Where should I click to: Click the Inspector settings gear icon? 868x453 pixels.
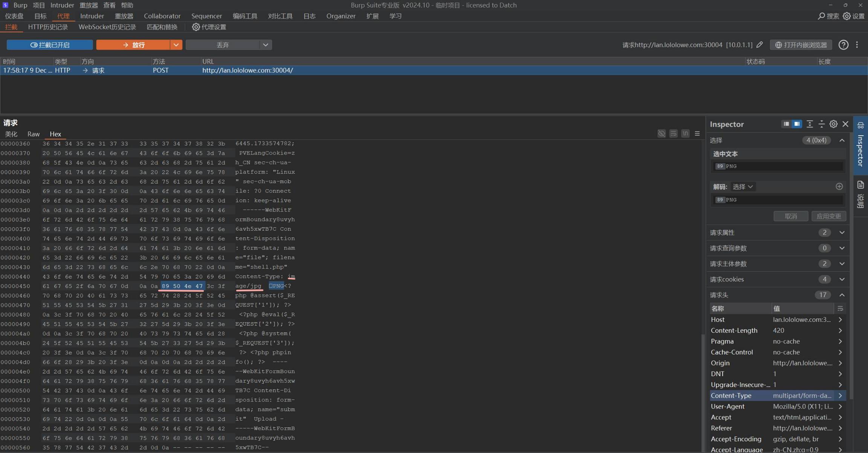point(833,124)
